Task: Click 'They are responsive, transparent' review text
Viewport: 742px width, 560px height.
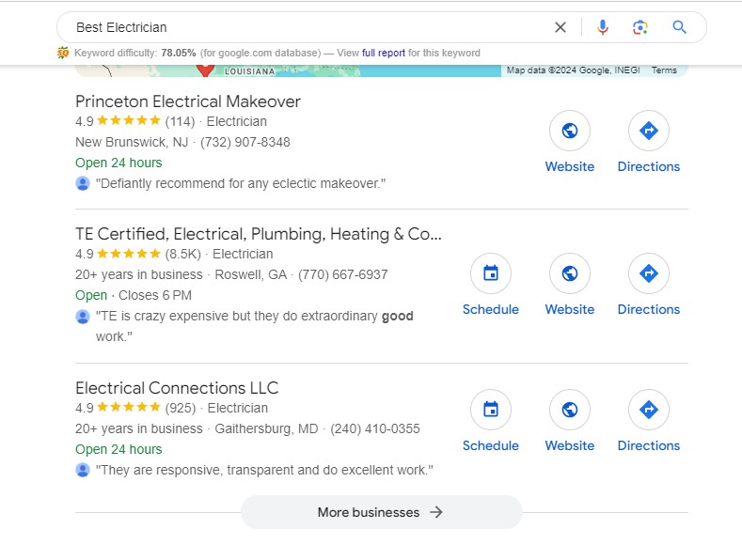Action: point(264,470)
